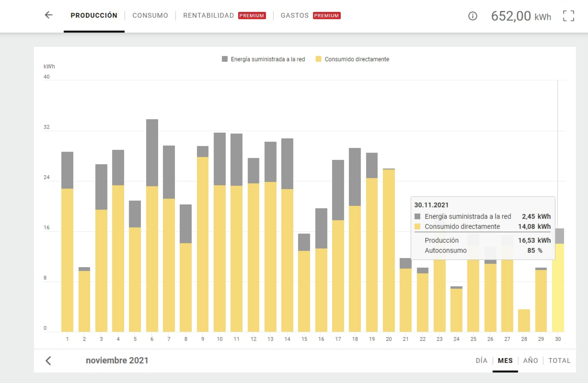
Task: Select the bar for day 24
Action: 456,309
